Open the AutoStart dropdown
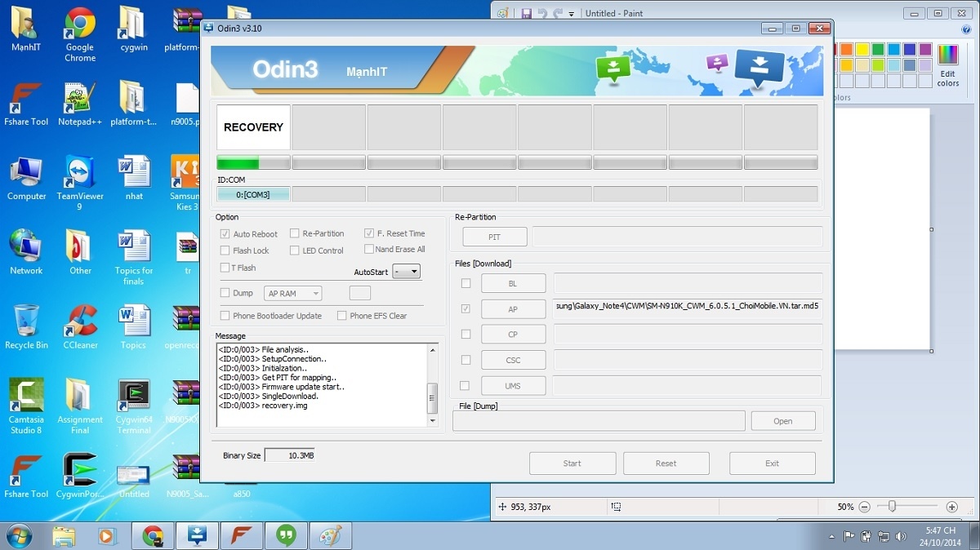The height and width of the screenshot is (550, 980). (406, 272)
